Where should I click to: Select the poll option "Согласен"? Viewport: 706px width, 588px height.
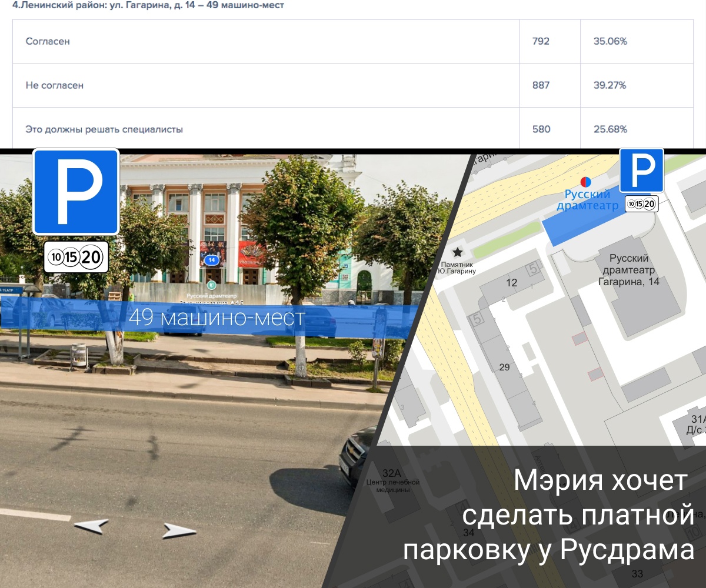pyautogui.click(x=47, y=42)
